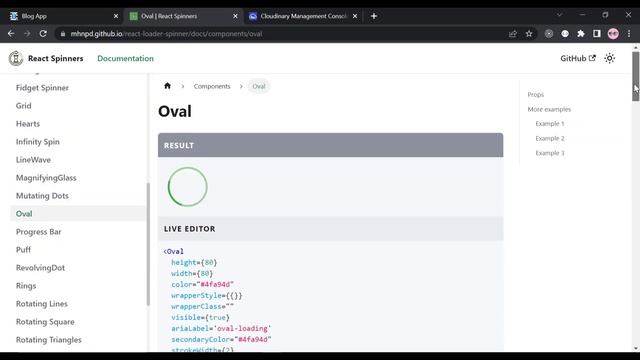Click the lock icon in the address bar

coord(62,34)
